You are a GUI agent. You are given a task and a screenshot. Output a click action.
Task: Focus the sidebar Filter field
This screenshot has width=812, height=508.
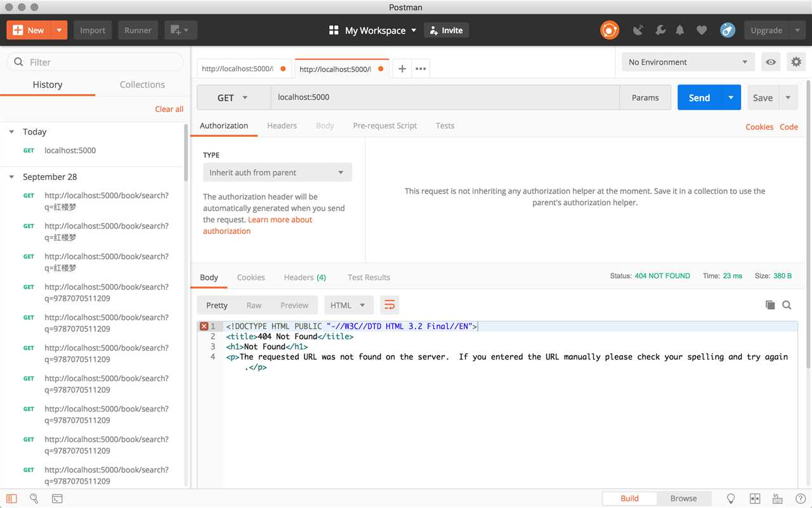[95, 62]
